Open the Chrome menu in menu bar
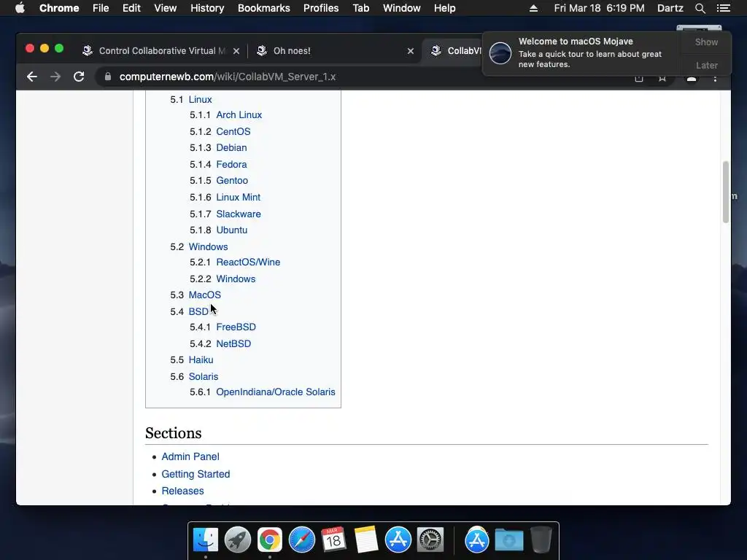 click(x=59, y=8)
